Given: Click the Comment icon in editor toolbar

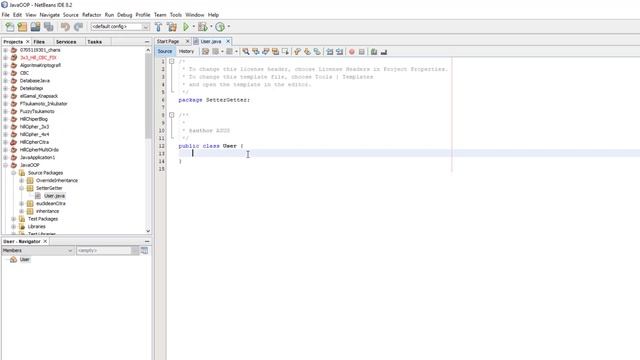Looking at the screenshot, I should pyautogui.click(x=373, y=51).
